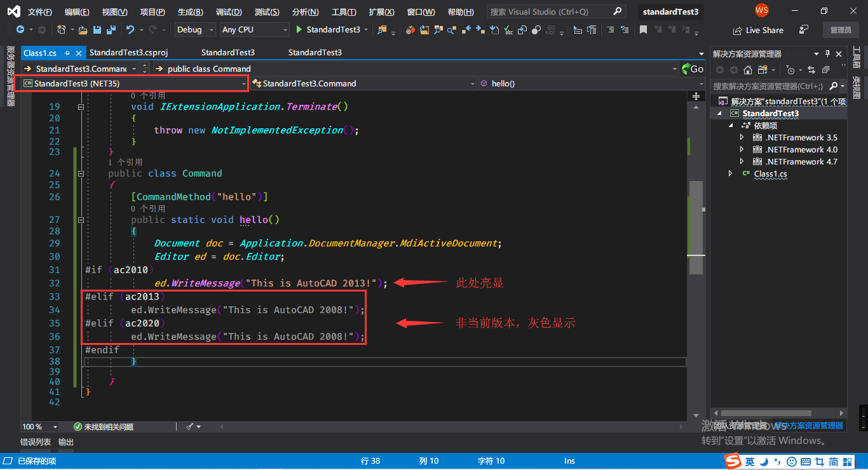Click the Undo arrow icon
The image size is (868, 470).
[130, 30]
